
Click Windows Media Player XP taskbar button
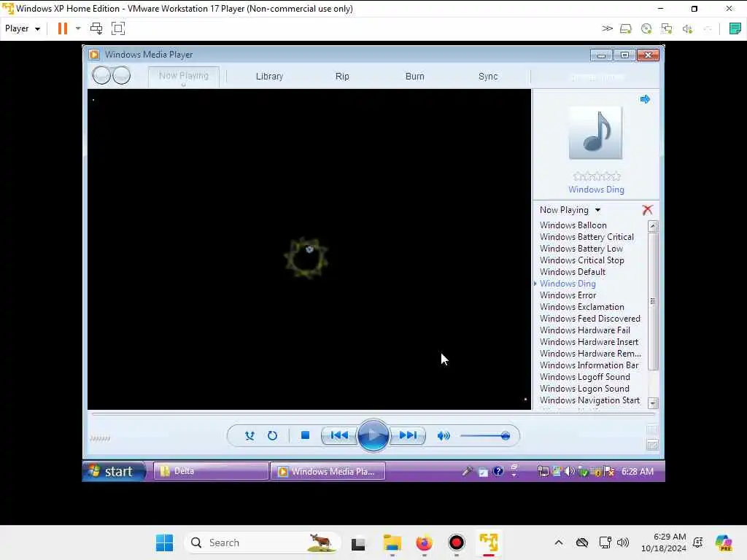click(328, 472)
